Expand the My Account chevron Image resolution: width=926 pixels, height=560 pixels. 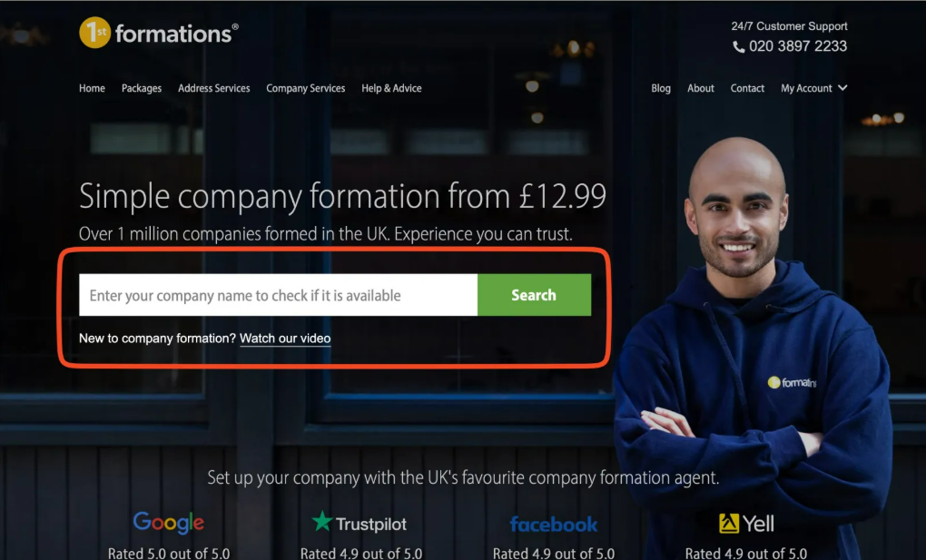842,87
